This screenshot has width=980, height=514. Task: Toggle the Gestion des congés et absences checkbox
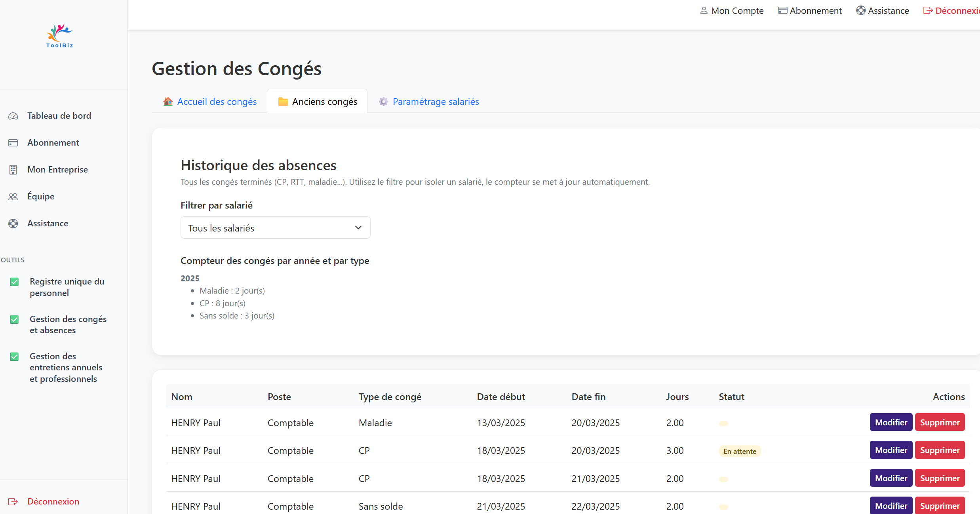pyautogui.click(x=14, y=319)
